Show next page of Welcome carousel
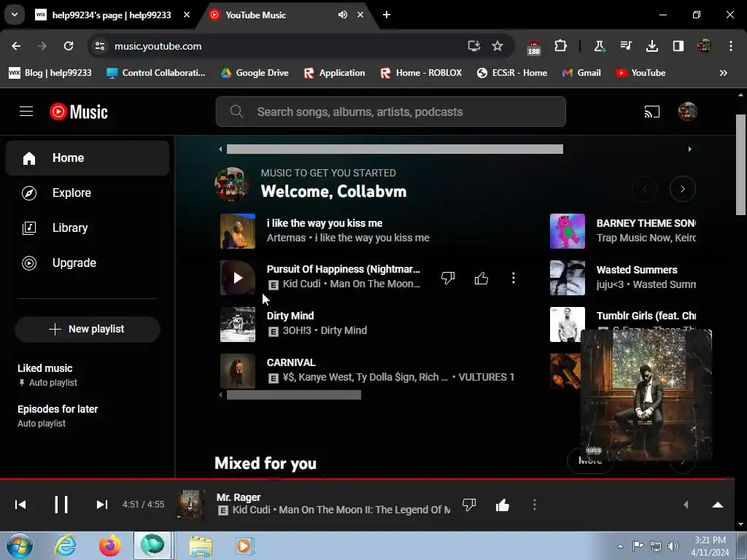747x560 pixels. (x=682, y=189)
